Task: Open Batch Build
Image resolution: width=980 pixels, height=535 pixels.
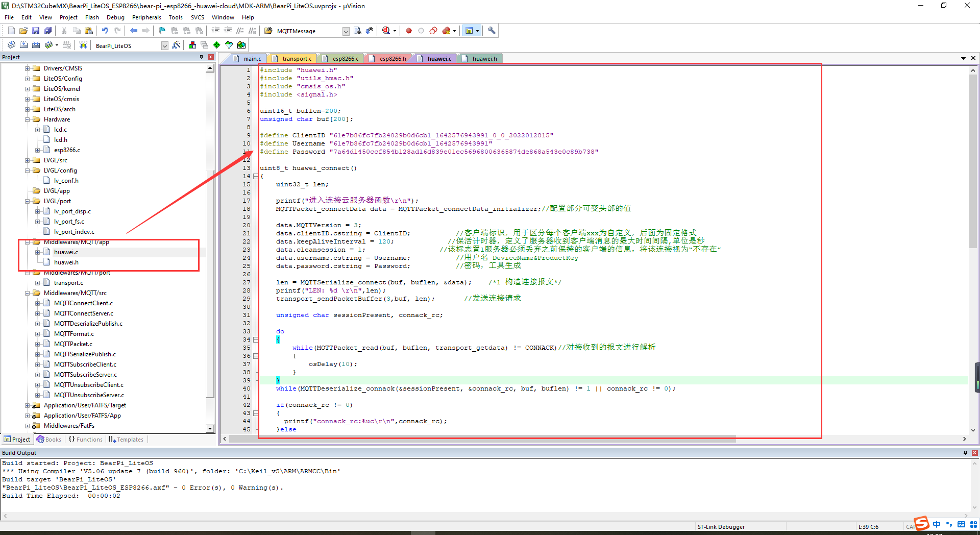Action: pyautogui.click(x=48, y=45)
